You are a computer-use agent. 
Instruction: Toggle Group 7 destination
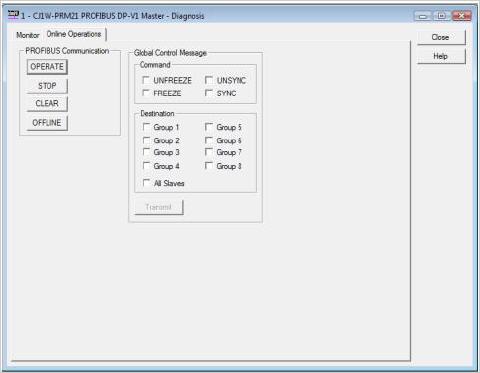[x=209, y=152]
